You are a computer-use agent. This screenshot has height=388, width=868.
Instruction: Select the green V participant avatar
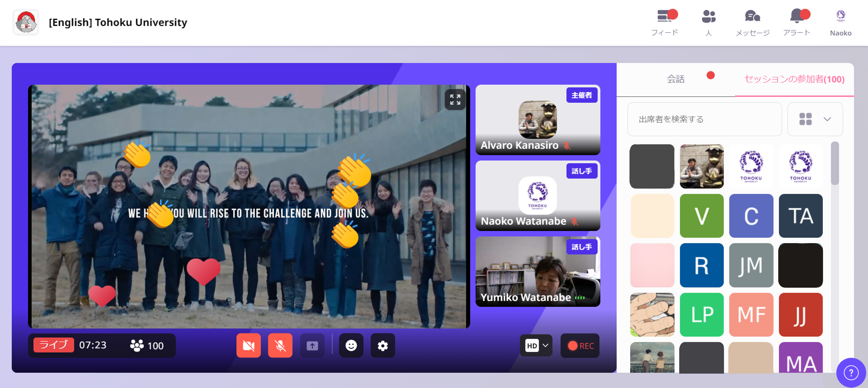[x=702, y=216]
